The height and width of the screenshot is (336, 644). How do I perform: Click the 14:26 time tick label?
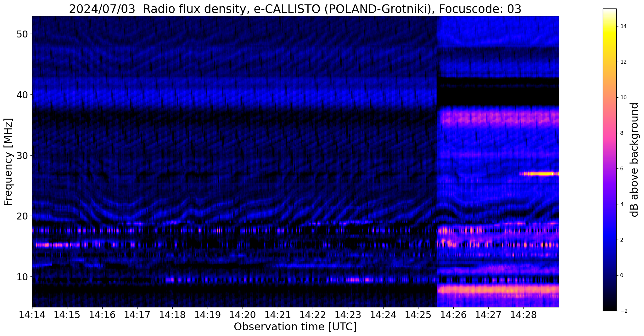453,315
